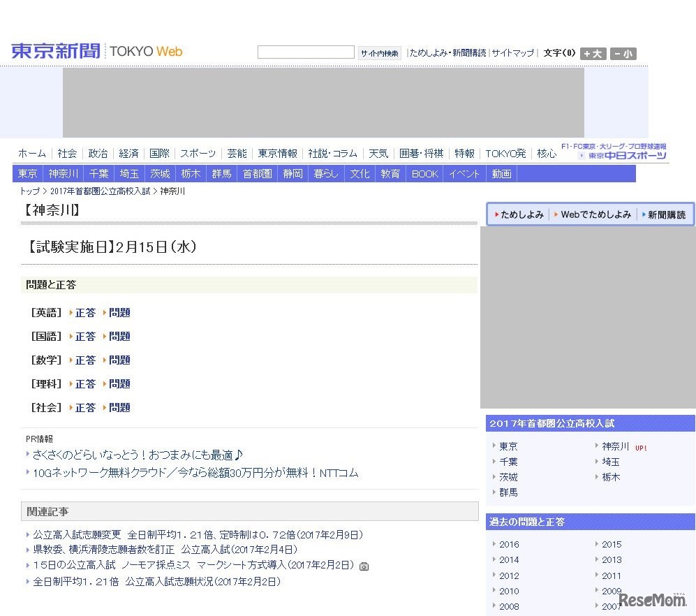
Task: Open the 神奈川 UP! sidebar link
Action: [x=617, y=446]
